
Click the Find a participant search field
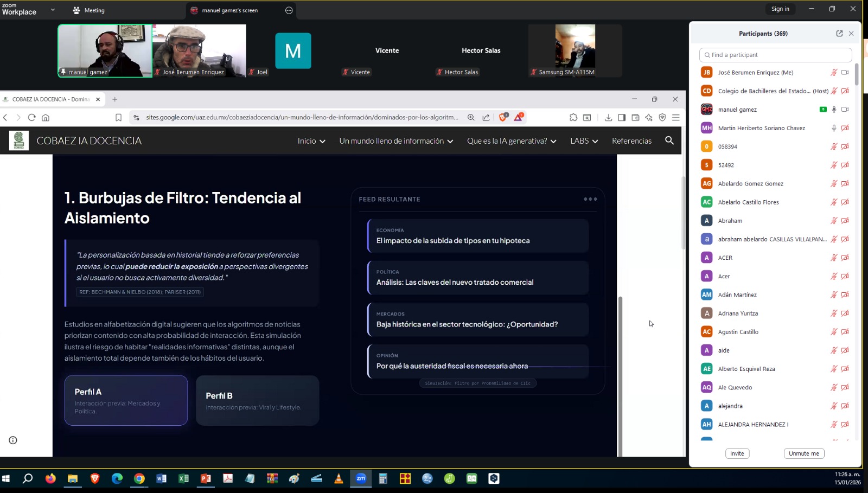point(775,55)
